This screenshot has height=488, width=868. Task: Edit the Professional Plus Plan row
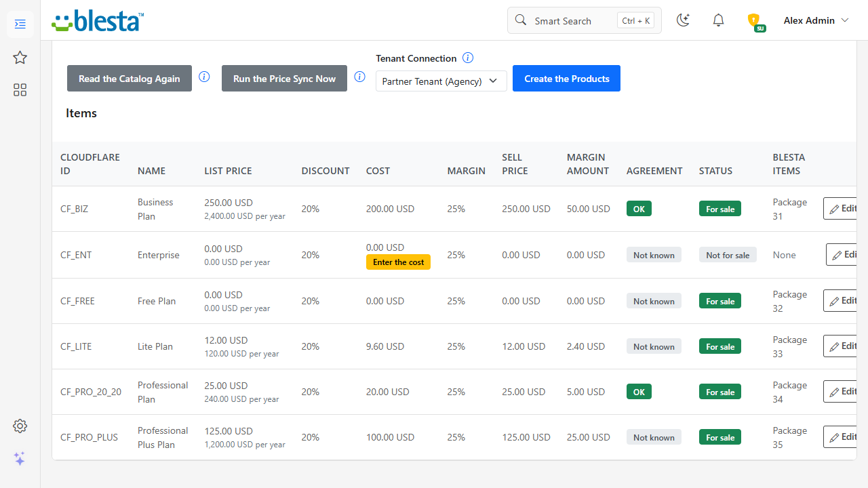point(841,437)
